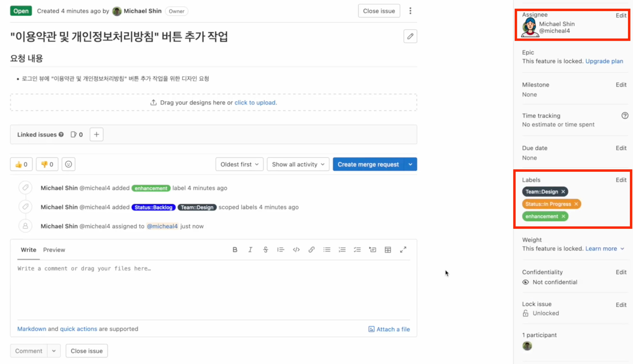The width and height of the screenshot is (633, 364).
Task: Open the Oldest first sort dropdown
Action: pos(239,164)
